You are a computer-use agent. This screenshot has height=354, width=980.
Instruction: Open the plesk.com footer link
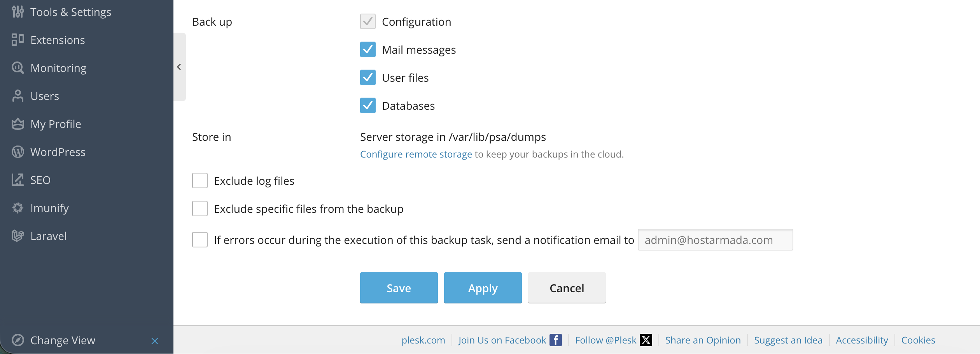pyautogui.click(x=423, y=340)
